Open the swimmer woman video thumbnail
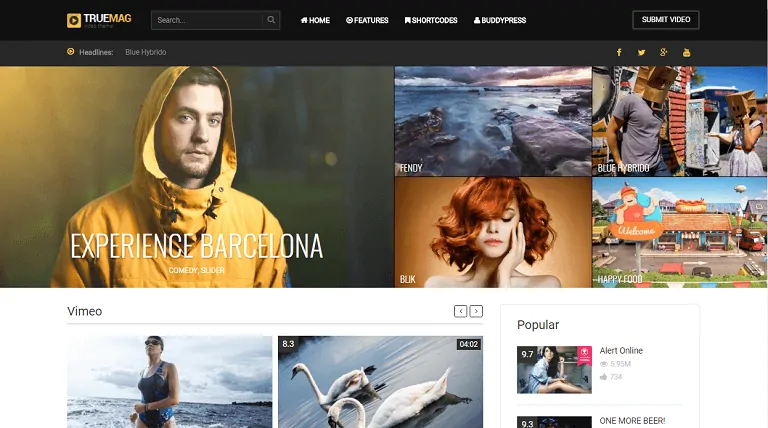This screenshot has height=428, width=768. pyautogui.click(x=169, y=382)
